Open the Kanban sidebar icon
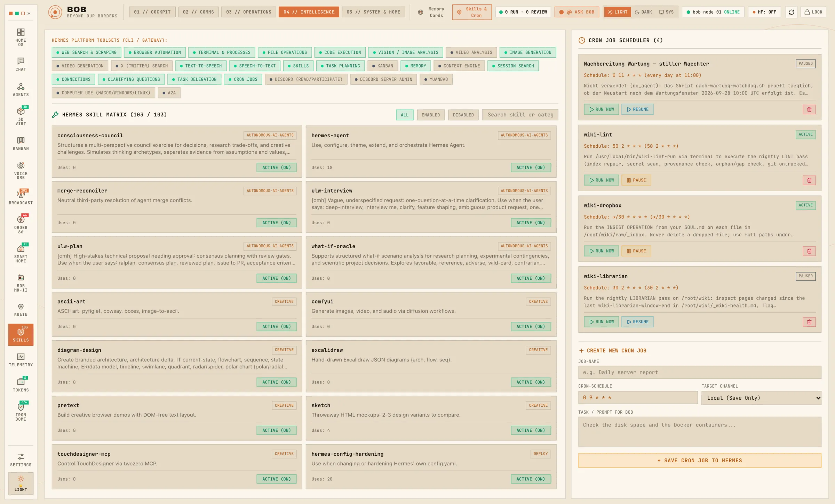This screenshot has width=835, height=504. pos(21,144)
